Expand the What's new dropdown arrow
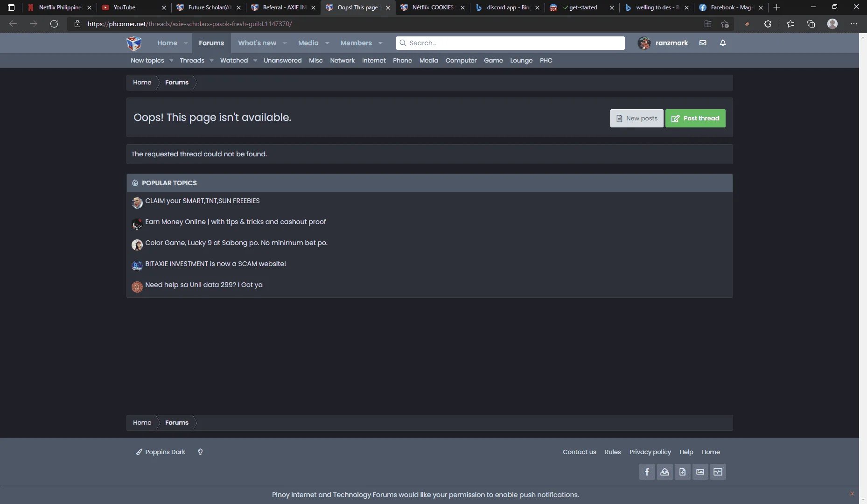This screenshot has width=867, height=504. tap(285, 43)
